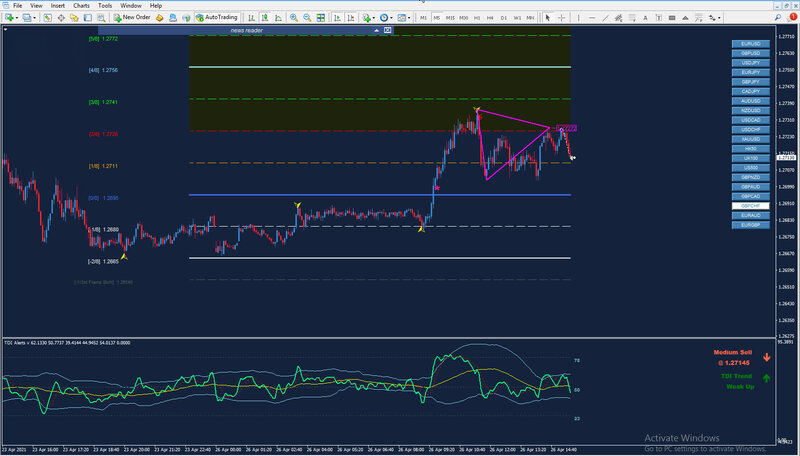Switch chart to AUDUSD symbol button
This screenshot has height=456, width=800.
(x=751, y=101)
